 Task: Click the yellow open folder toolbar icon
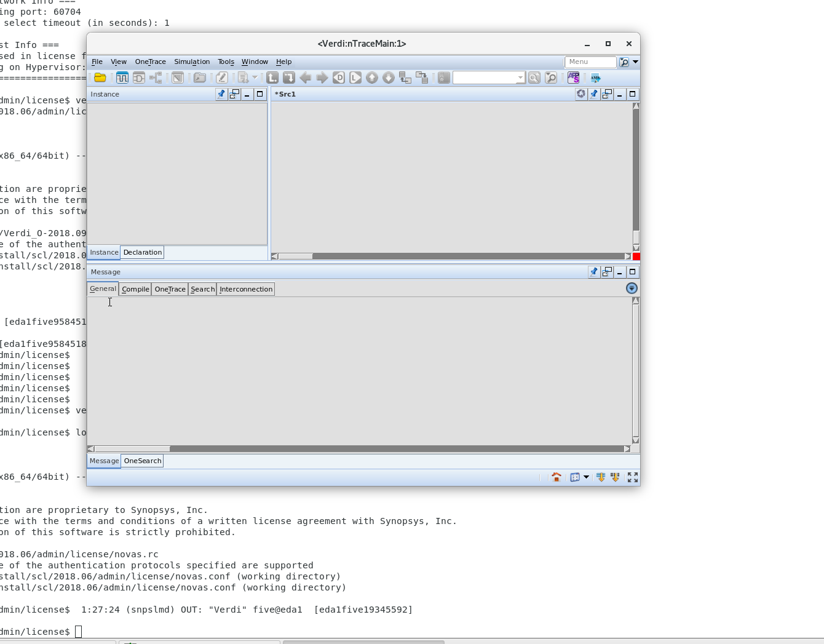click(100, 78)
